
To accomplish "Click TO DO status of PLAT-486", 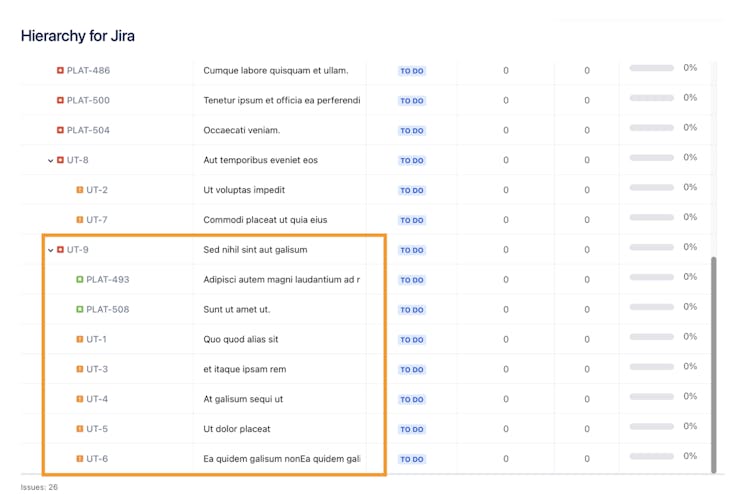I will [412, 71].
